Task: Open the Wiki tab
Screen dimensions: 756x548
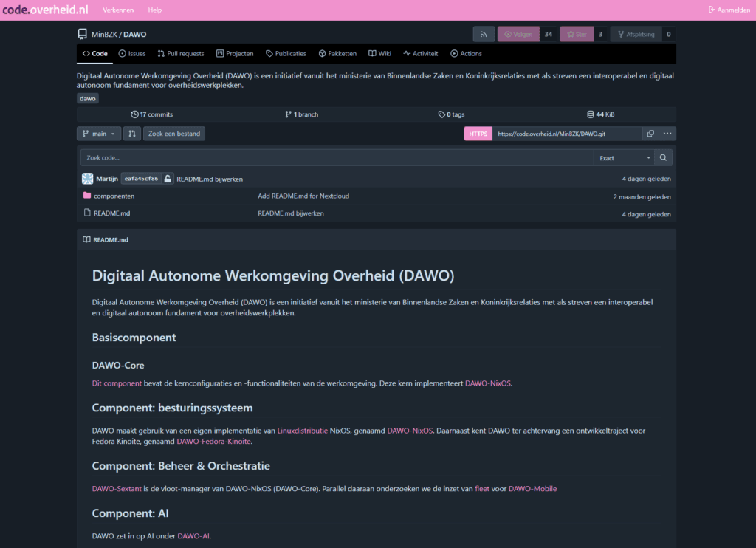Action: 380,54
